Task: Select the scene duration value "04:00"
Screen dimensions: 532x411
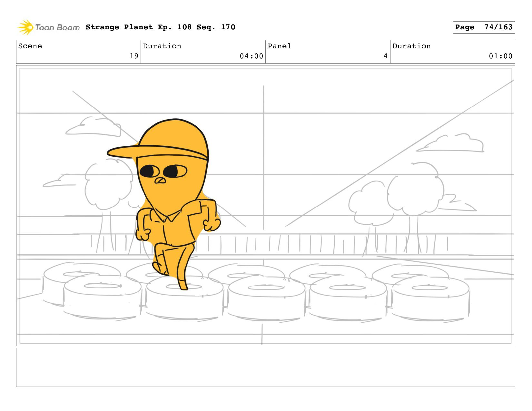Action: 251,56
